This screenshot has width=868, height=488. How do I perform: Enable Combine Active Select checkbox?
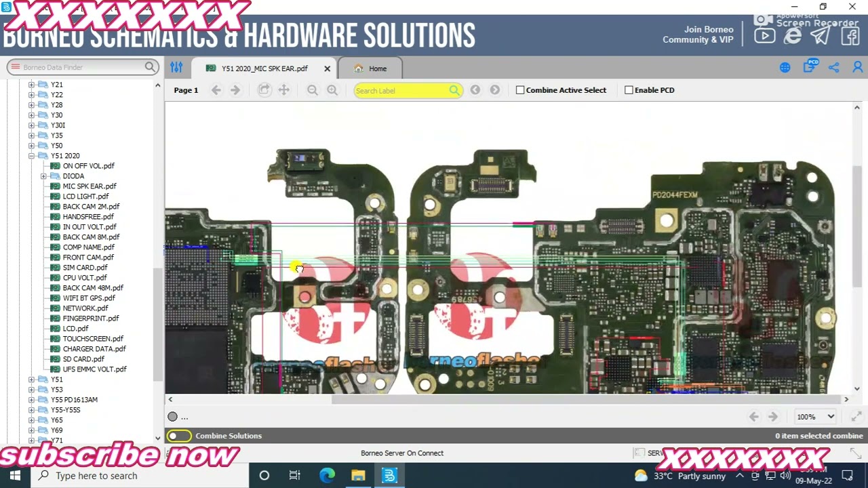(520, 90)
